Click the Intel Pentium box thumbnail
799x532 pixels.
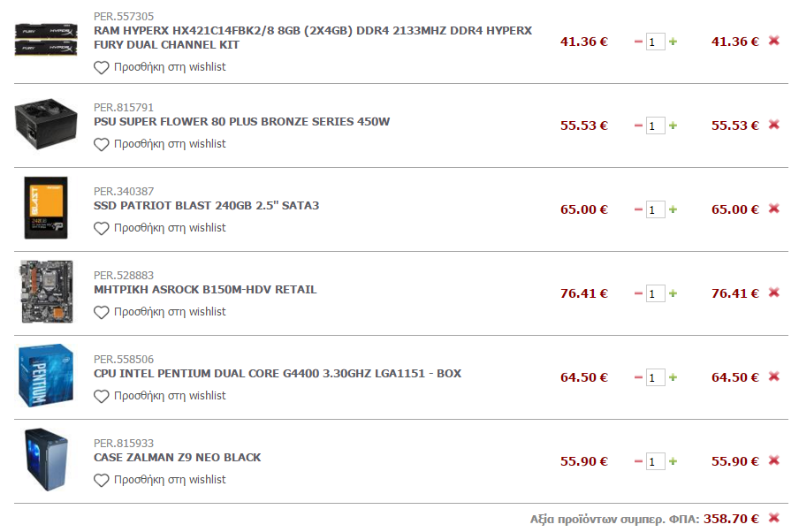pyautogui.click(x=46, y=376)
